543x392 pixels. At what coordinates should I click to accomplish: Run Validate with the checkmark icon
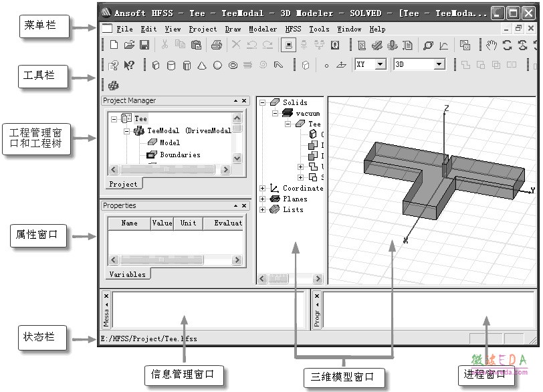(x=377, y=45)
